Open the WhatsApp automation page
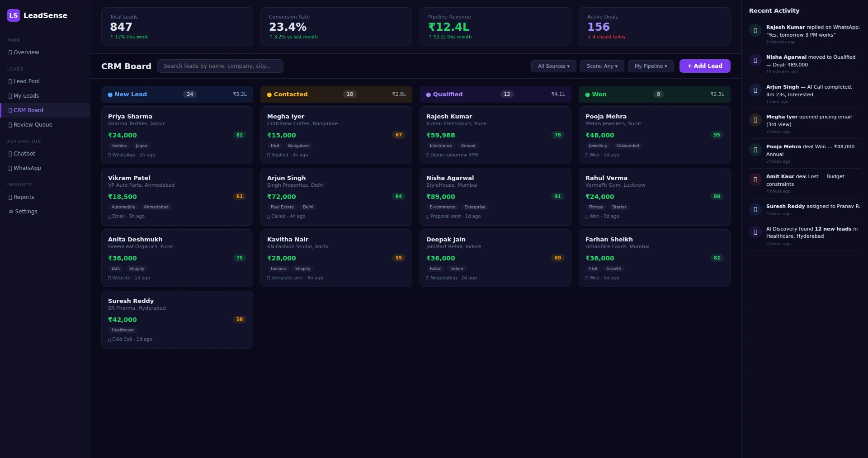This screenshot has height=458, width=868. pyautogui.click(x=27, y=168)
